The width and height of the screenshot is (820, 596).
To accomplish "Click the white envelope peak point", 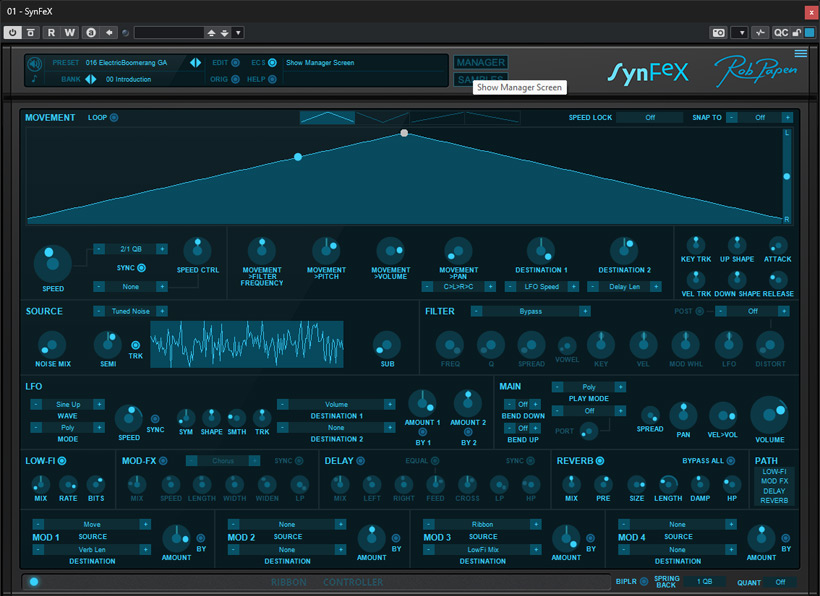I will [404, 133].
